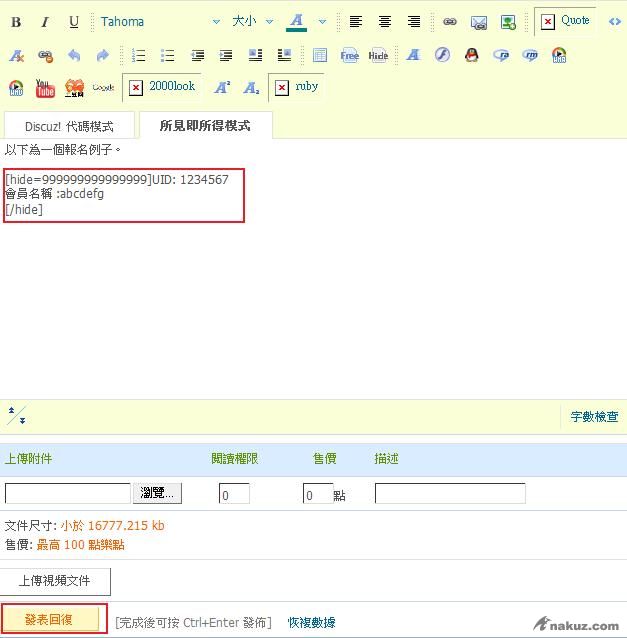
Task: Click the italic blue A icon after Hide
Action: (x=413, y=55)
